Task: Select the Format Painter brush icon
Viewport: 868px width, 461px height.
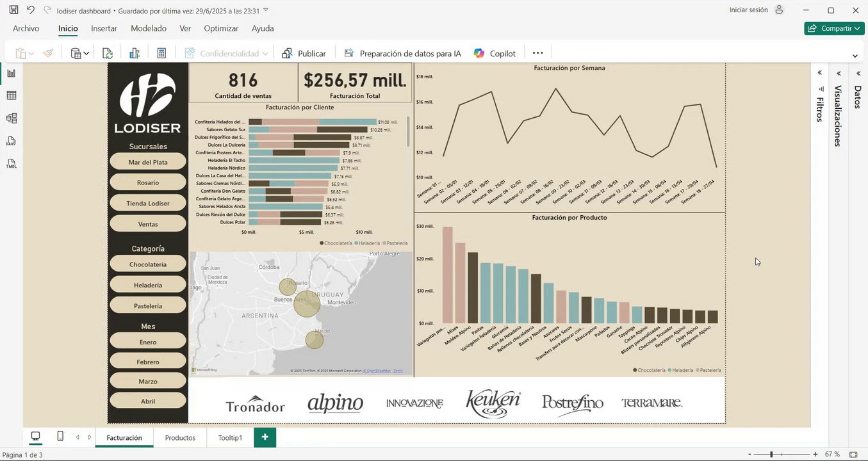Action: click(48, 54)
